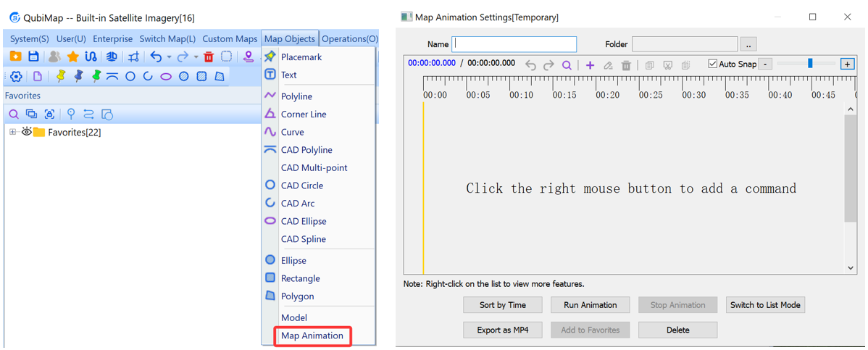This screenshot has height=350, width=868.
Task: Click the blue floppy-disk save icon
Action: pos(33,57)
